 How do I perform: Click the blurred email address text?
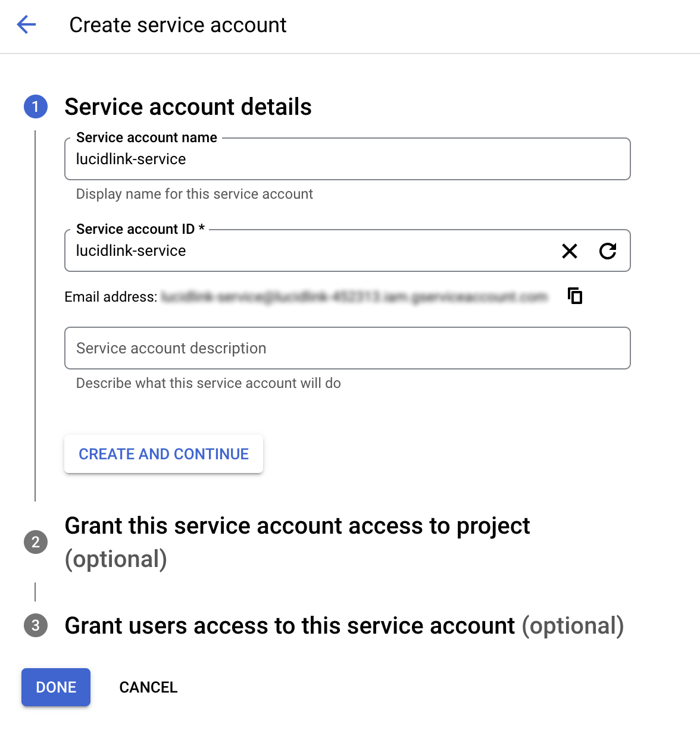[354, 296]
